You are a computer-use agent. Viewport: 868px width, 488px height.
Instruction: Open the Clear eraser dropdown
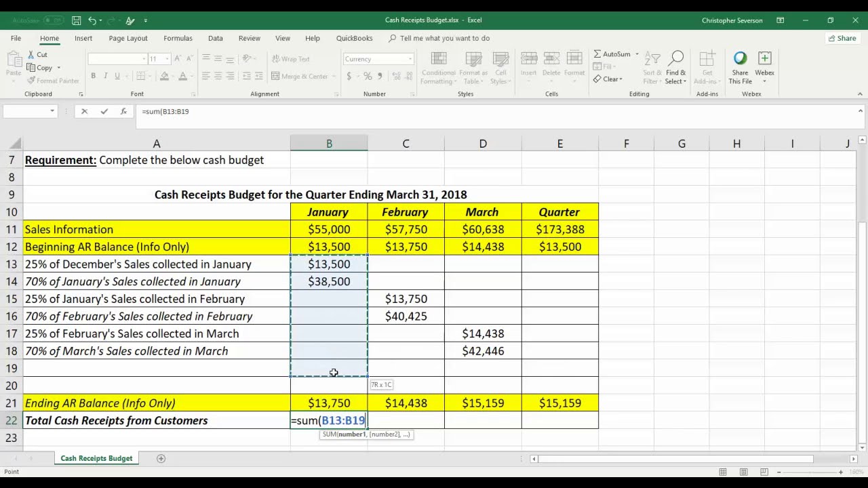[x=609, y=79]
